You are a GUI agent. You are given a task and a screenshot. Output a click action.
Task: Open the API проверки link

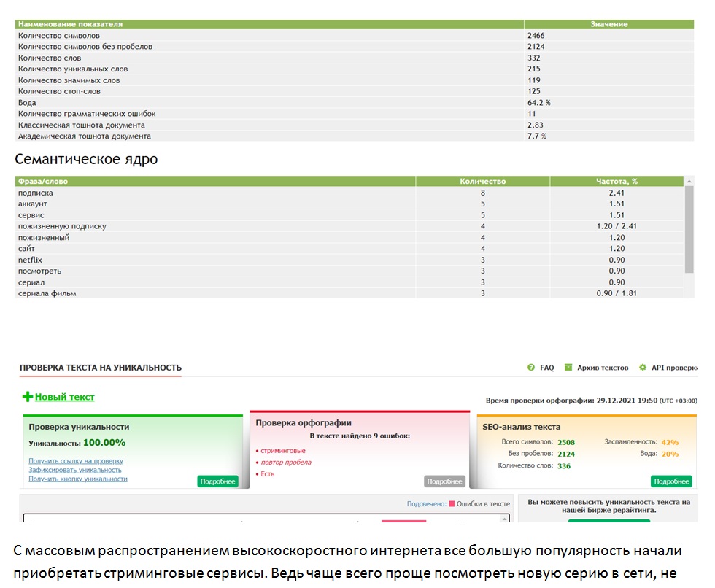tap(674, 368)
